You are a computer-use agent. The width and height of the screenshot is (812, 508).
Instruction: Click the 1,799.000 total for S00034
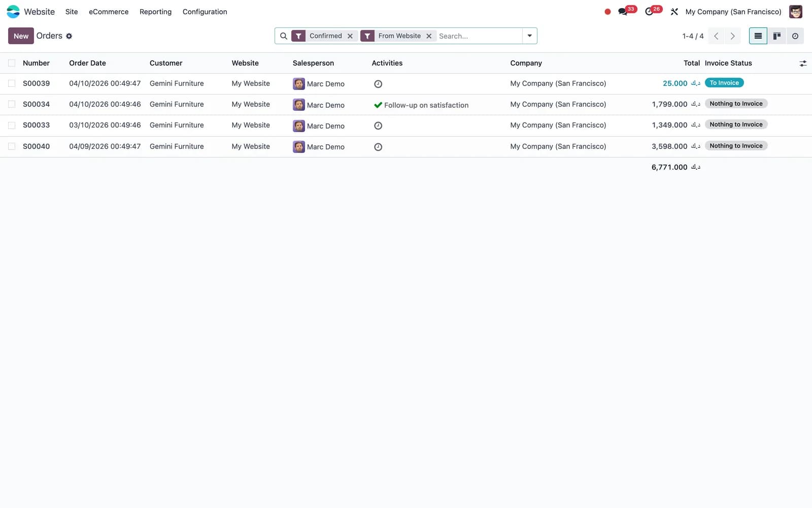pos(676,104)
